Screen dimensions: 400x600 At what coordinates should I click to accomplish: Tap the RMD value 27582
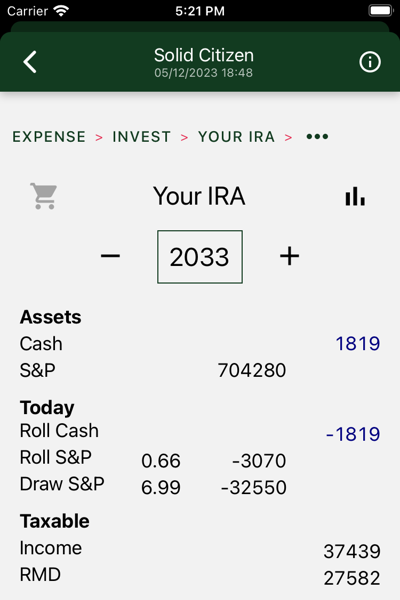pyautogui.click(x=352, y=578)
